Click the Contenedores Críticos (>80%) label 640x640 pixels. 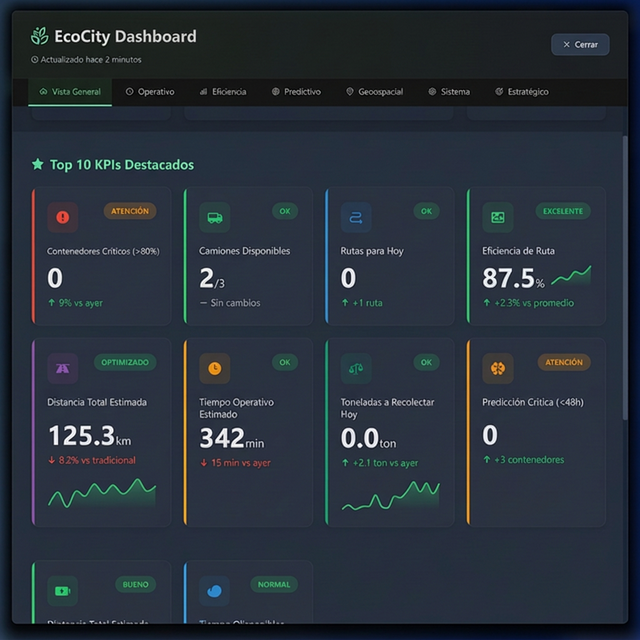(103, 251)
